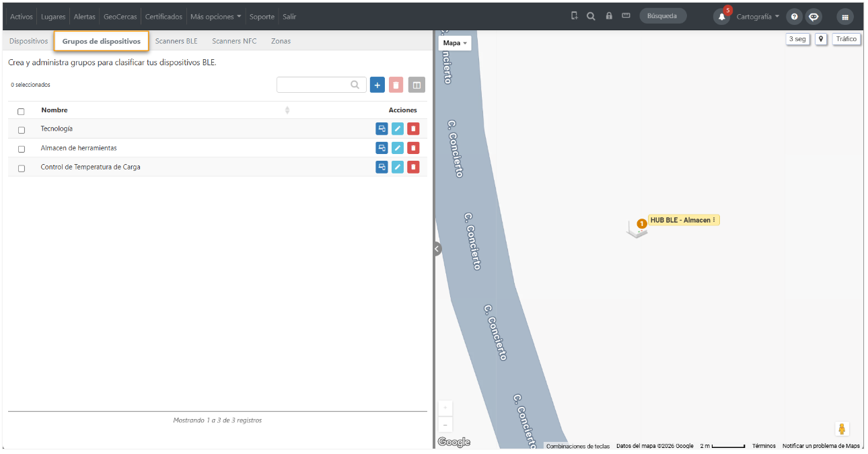The width and height of the screenshot is (868, 454).
Task: Click the group search input field
Action: (321, 85)
